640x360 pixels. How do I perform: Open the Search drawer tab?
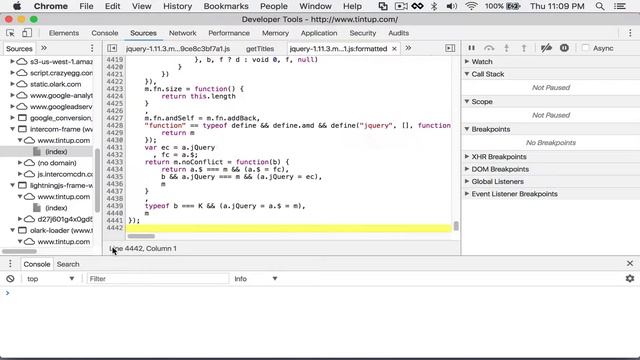click(x=68, y=264)
